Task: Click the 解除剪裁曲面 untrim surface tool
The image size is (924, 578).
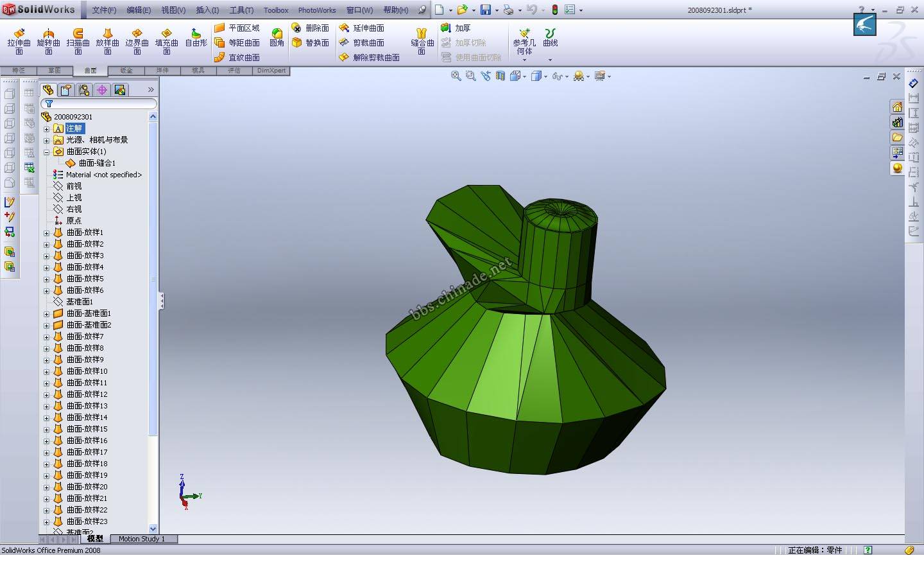Action: 369,58
